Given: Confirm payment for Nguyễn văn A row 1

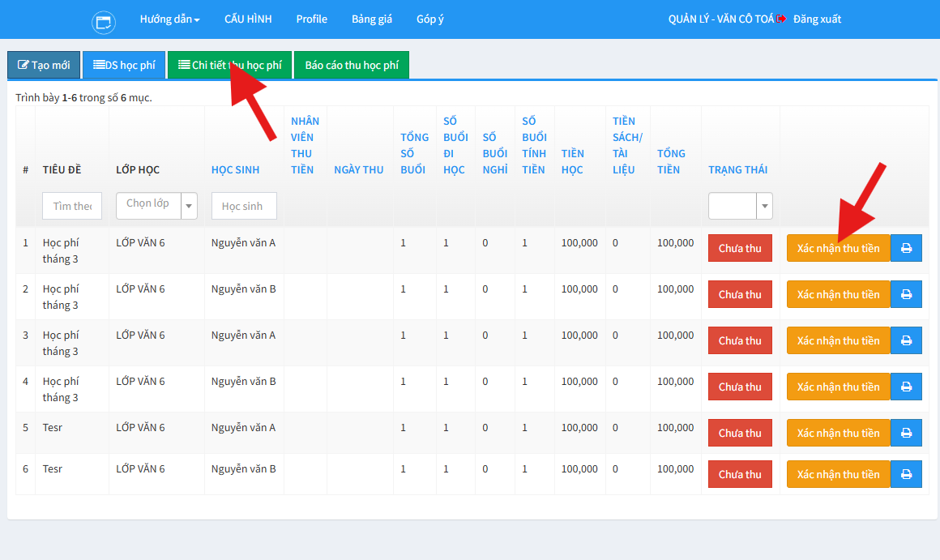Looking at the screenshot, I should point(838,248).
